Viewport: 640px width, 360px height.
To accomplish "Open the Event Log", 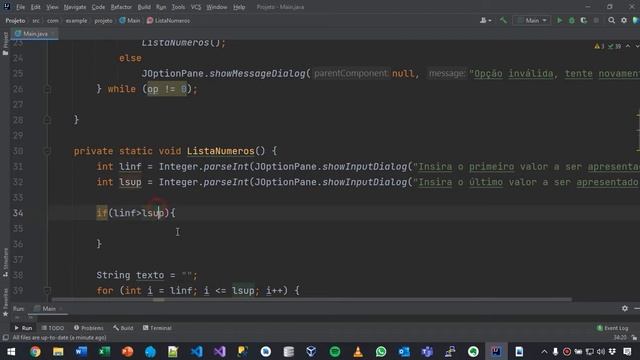I will (612, 328).
